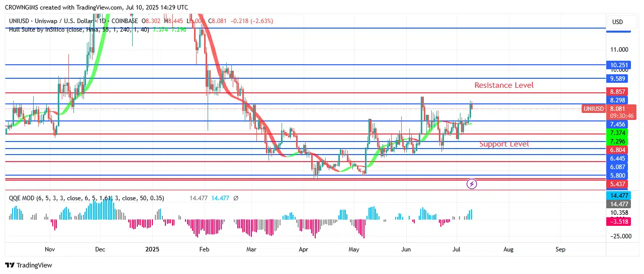The image size is (644, 274).
Task: Open the USD currency selector
Action: click(617, 22)
